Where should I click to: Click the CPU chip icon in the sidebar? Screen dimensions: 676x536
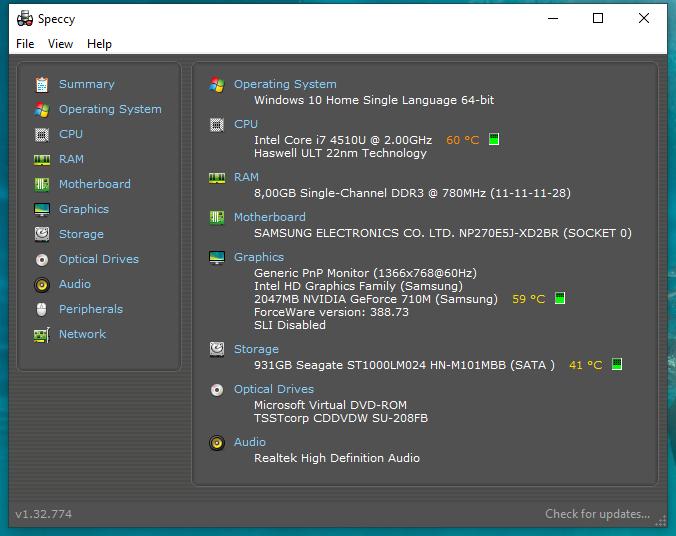42,135
